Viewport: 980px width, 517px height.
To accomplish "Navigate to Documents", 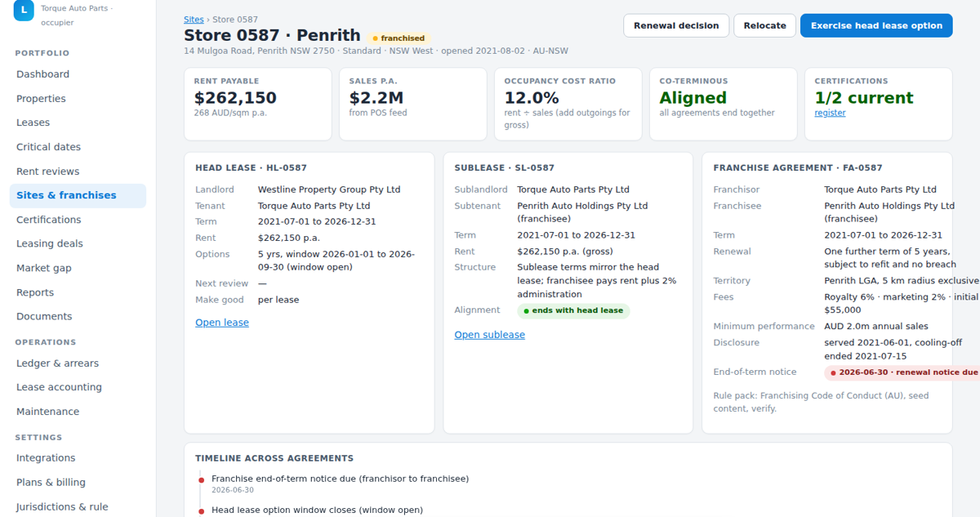I will tap(78, 316).
